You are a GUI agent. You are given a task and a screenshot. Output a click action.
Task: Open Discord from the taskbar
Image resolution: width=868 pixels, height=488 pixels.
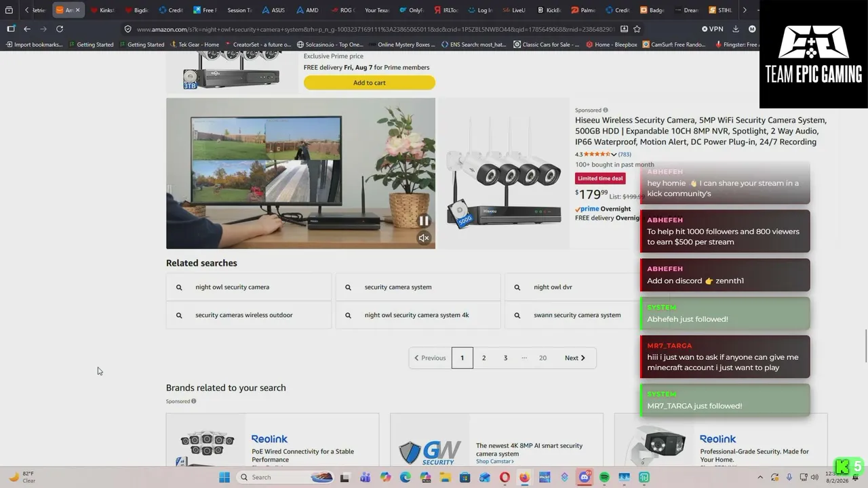(x=584, y=477)
